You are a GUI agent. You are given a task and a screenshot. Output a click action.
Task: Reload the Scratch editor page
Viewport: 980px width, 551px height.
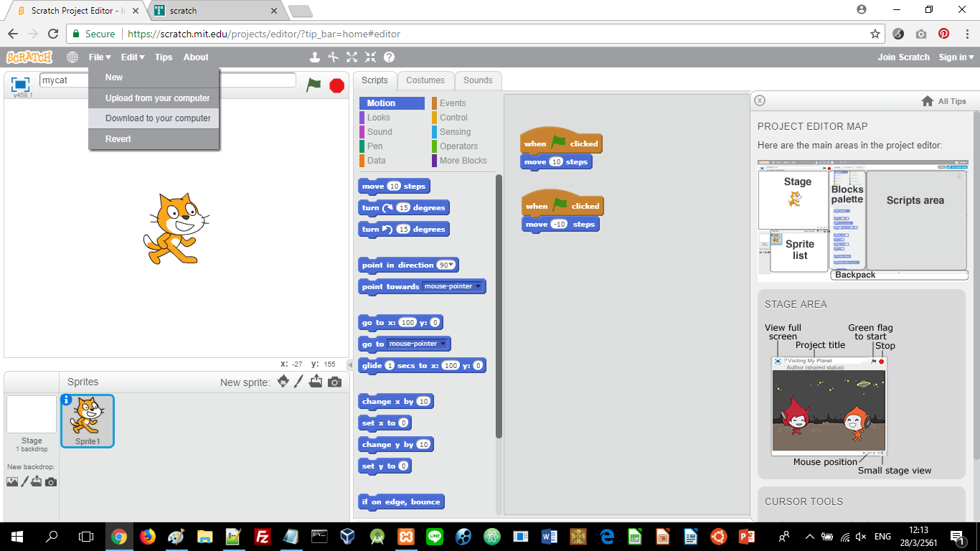pyautogui.click(x=53, y=34)
